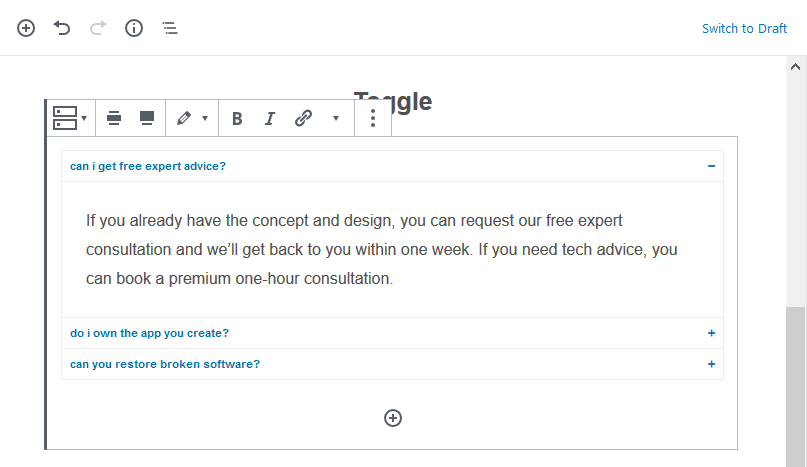The height and width of the screenshot is (467, 807).
Task: Open the block's more options menu
Action: (x=373, y=118)
